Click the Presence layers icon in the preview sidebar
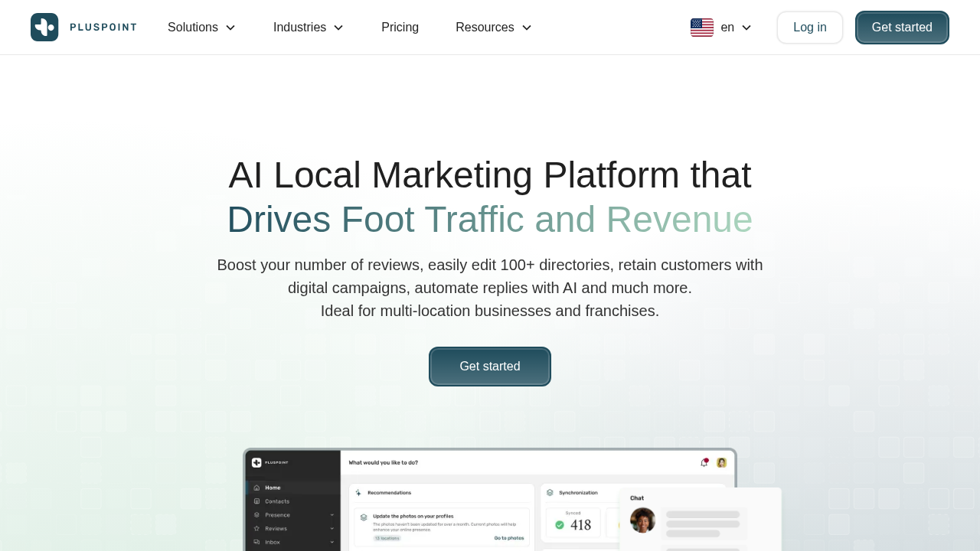 tap(256, 515)
